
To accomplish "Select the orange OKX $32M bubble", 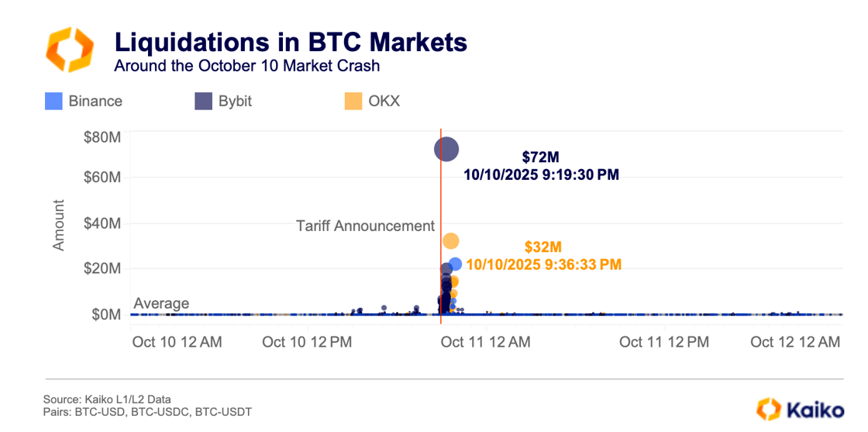I will coord(451,241).
